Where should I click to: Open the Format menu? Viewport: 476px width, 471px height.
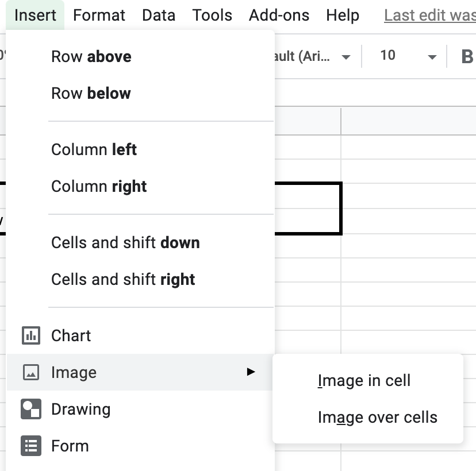pyautogui.click(x=99, y=15)
